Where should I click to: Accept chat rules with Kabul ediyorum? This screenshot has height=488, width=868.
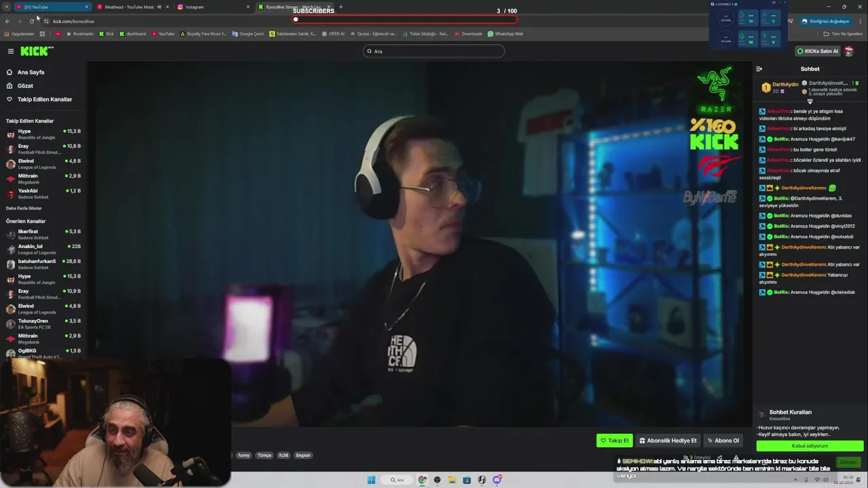pyautogui.click(x=810, y=446)
